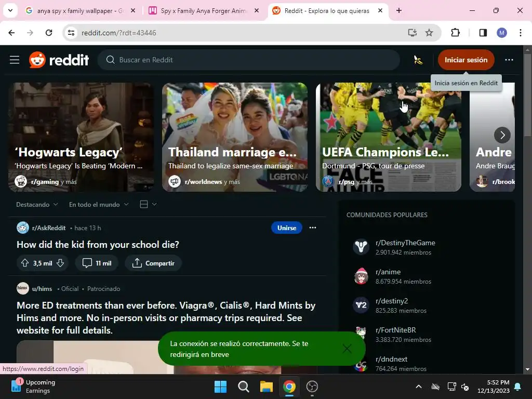Image resolution: width=532 pixels, height=399 pixels.
Task: Open Chrome three-dot menu
Action: click(x=521, y=33)
